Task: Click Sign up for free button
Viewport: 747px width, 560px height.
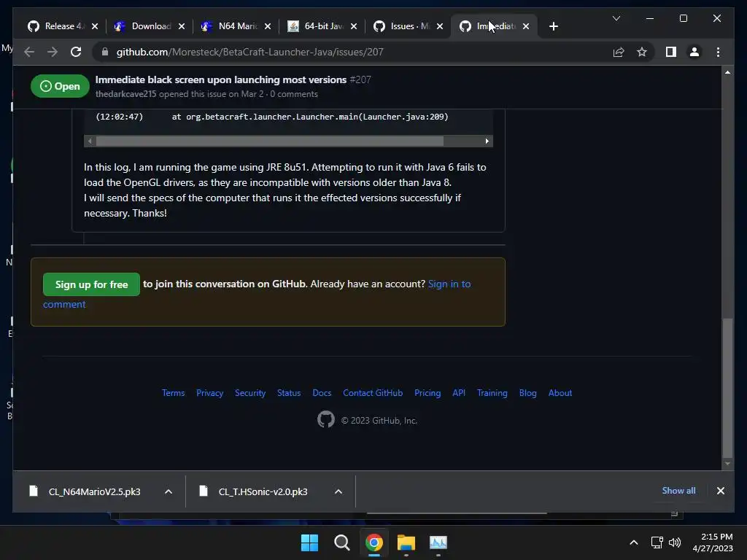Action: [91, 284]
